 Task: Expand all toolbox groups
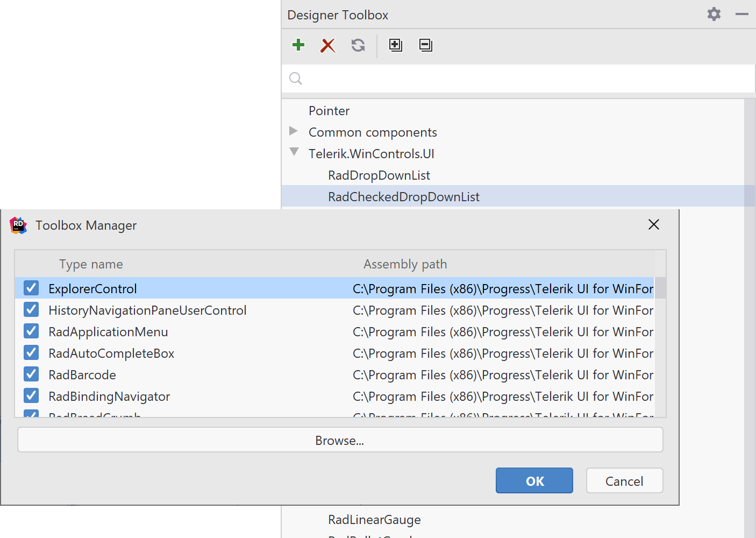(396, 45)
